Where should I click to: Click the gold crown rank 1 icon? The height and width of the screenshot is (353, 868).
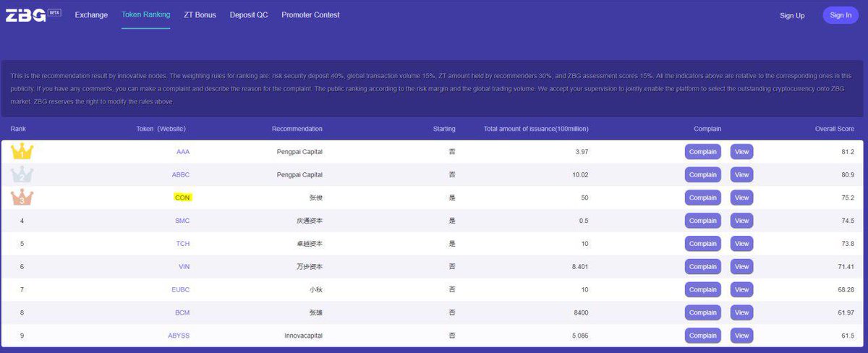pos(22,151)
